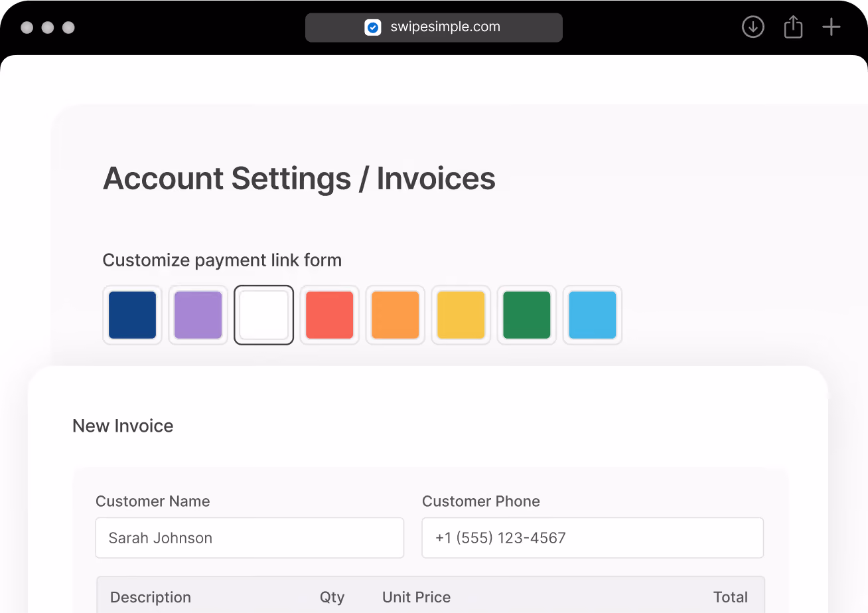
Task: Click the Customize payment link form label
Action: pyautogui.click(x=222, y=260)
